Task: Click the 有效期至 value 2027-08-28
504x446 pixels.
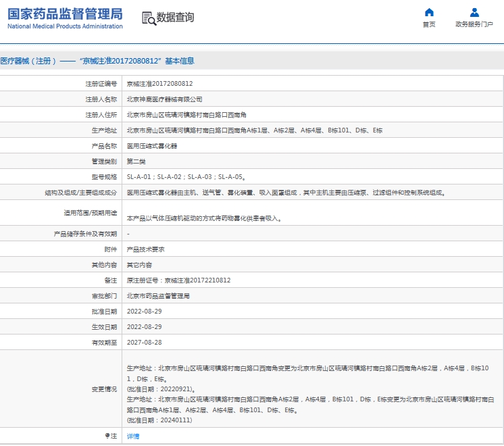Action: [x=145, y=343]
